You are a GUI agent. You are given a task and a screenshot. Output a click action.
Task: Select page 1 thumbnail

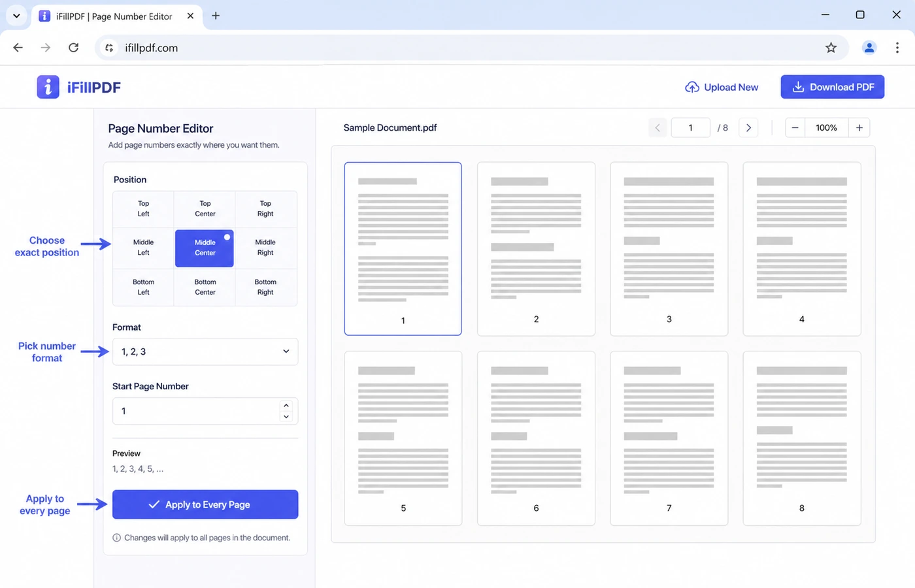(x=403, y=249)
